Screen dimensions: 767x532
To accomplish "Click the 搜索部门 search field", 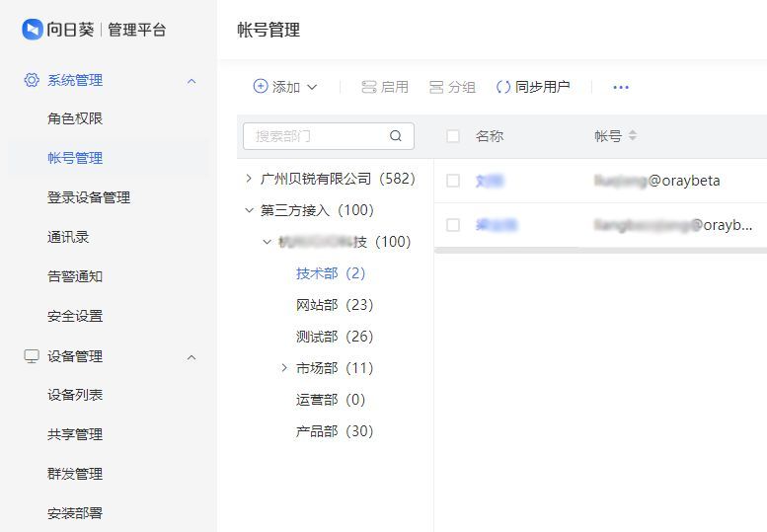I will pos(329,136).
